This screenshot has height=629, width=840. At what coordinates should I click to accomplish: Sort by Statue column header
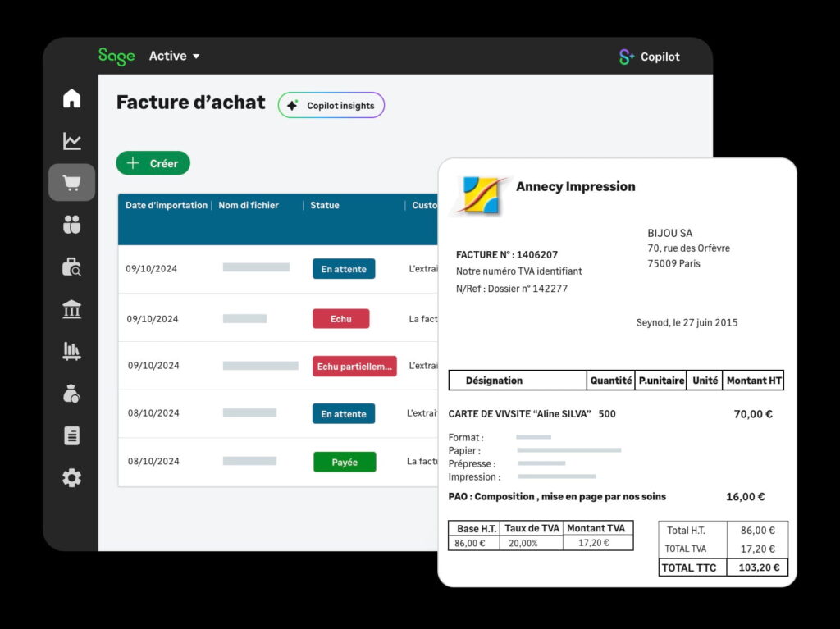point(325,205)
